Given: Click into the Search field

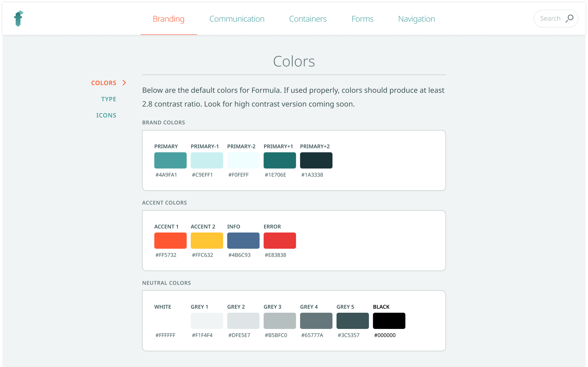Looking at the screenshot, I should click(550, 19).
